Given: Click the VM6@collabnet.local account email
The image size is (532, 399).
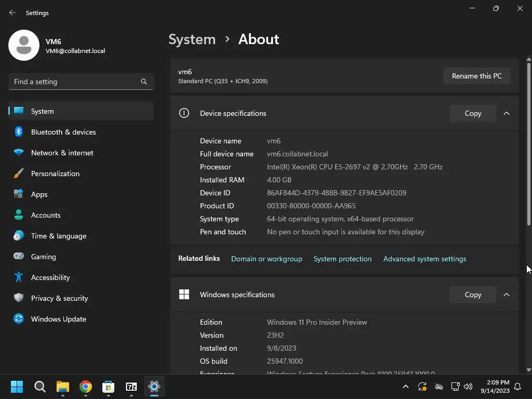Looking at the screenshot, I should [75, 51].
